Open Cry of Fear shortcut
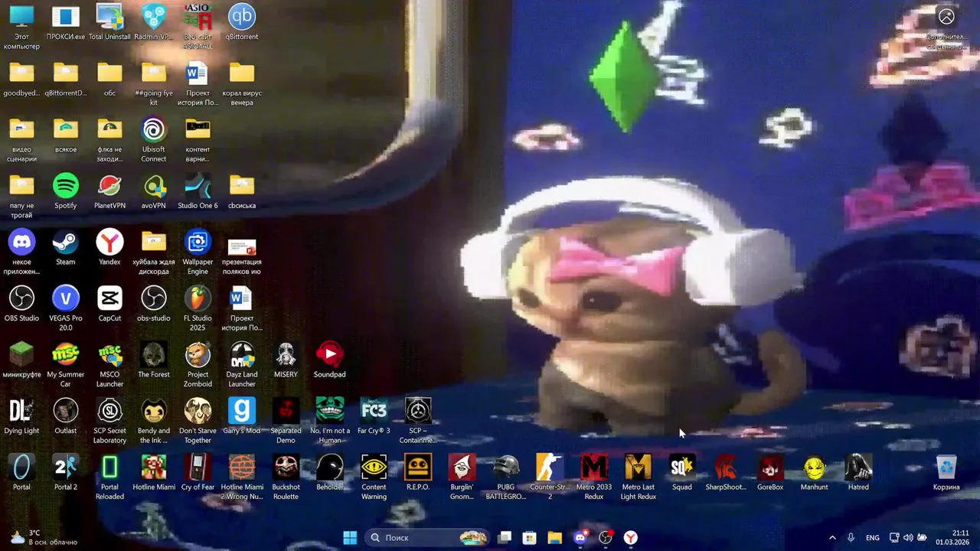Viewport: 980px width, 551px height. (x=198, y=473)
